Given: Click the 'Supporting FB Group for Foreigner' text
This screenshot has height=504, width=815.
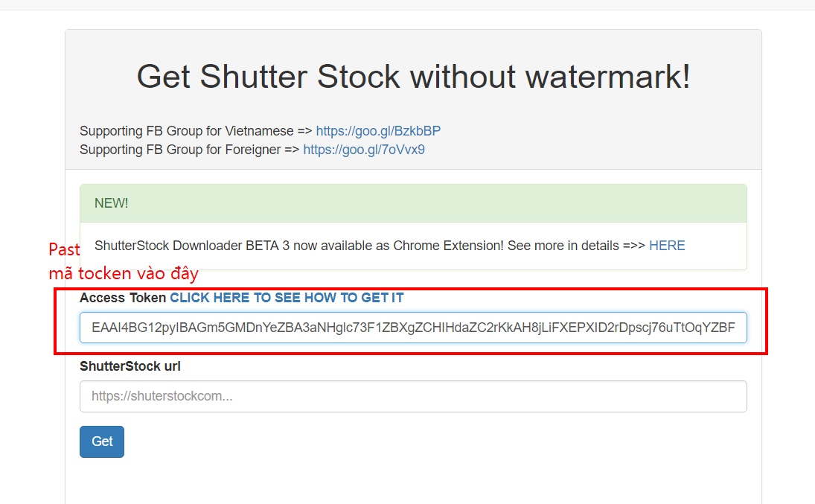Looking at the screenshot, I should pos(180,150).
